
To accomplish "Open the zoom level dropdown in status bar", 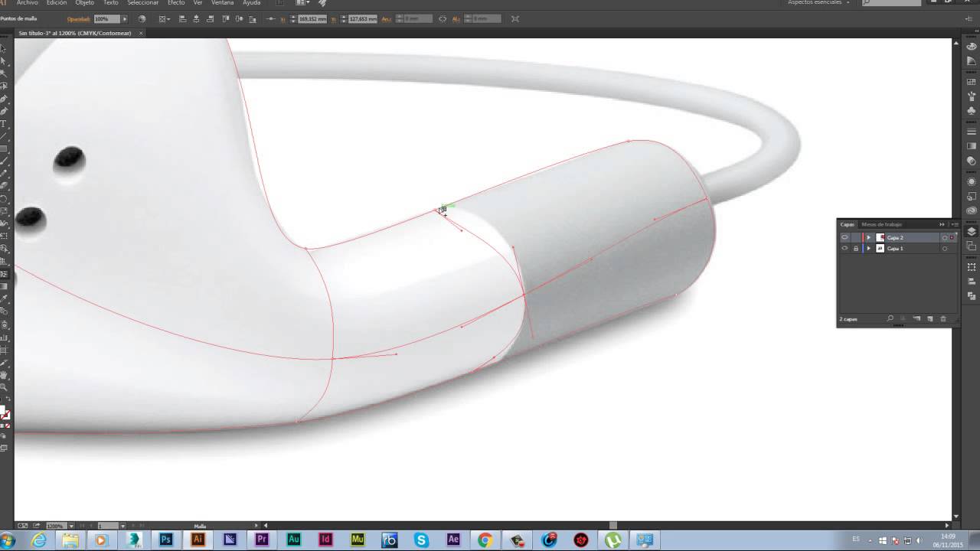I will [x=71, y=526].
